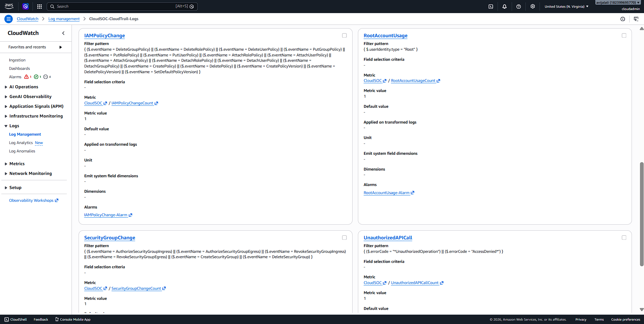Navigate to Log management breadcrumb

(x=64, y=19)
